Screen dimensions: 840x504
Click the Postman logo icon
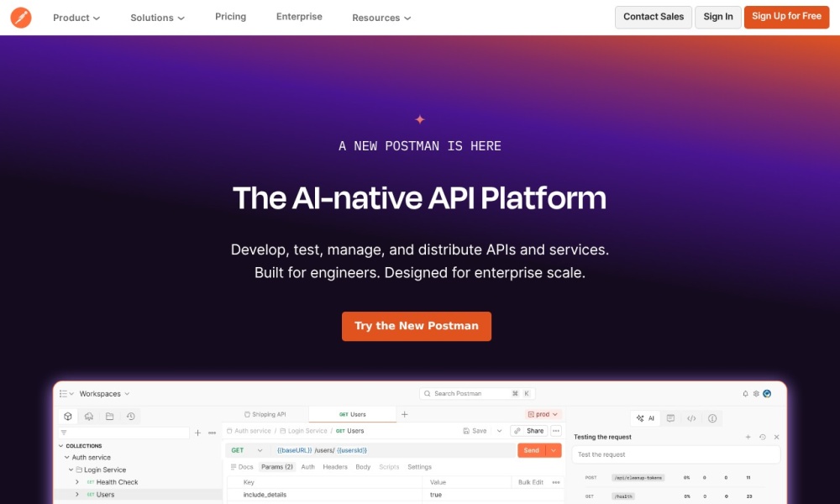click(x=21, y=18)
